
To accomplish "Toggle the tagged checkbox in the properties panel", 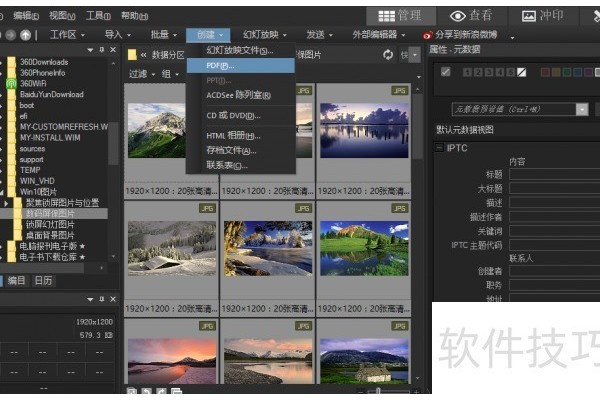I will pos(445,72).
